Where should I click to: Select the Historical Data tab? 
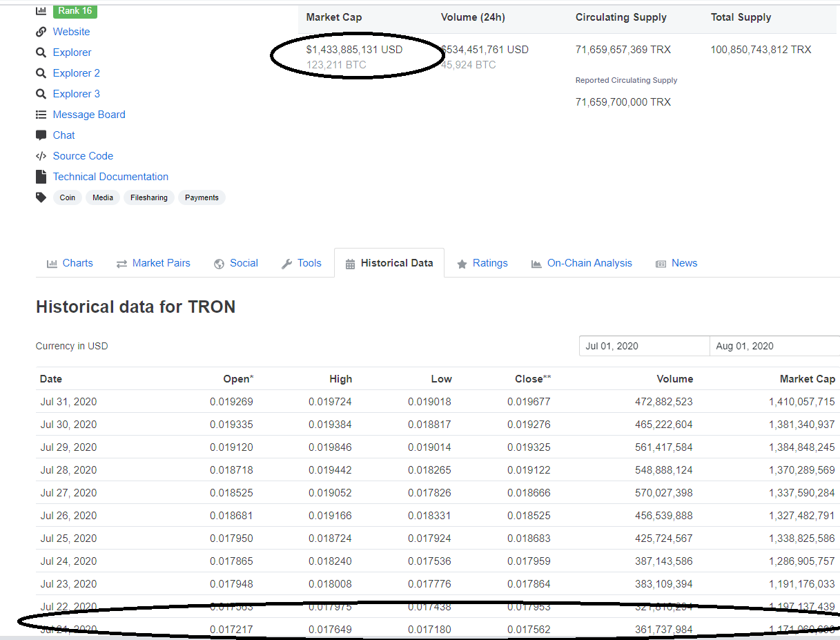[x=389, y=263]
